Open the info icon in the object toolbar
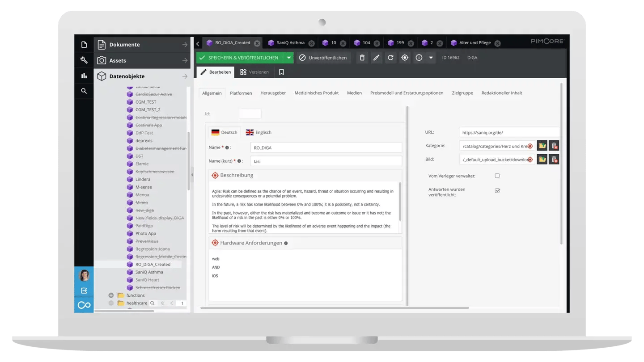Viewport: 644px width, 362px height. (x=419, y=57)
